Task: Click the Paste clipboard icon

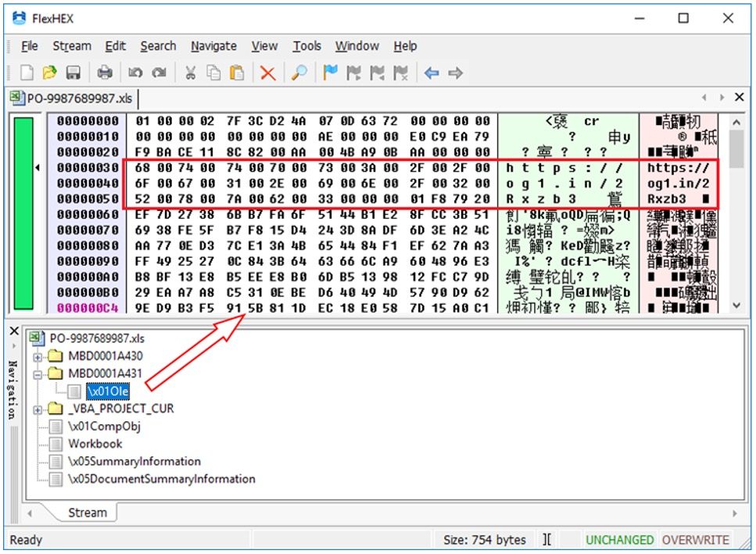Action: (237, 73)
